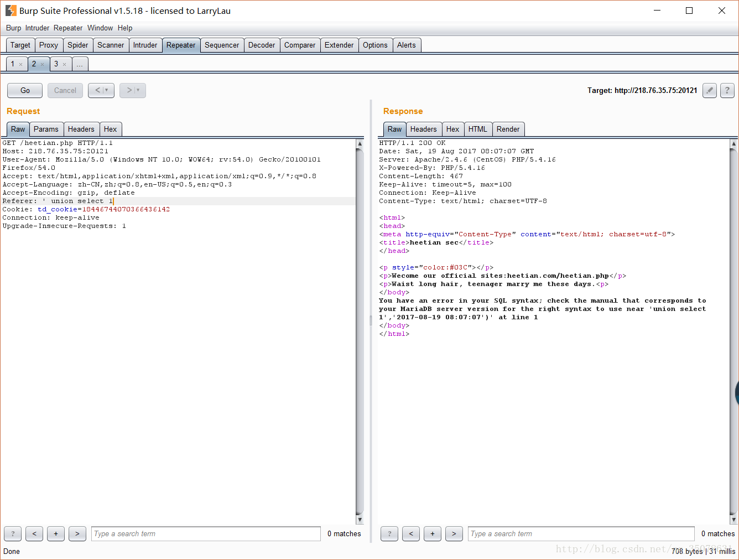The height and width of the screenshot is (560, 739).
Task: Switch to the Options tab
Action: point(375,45)
